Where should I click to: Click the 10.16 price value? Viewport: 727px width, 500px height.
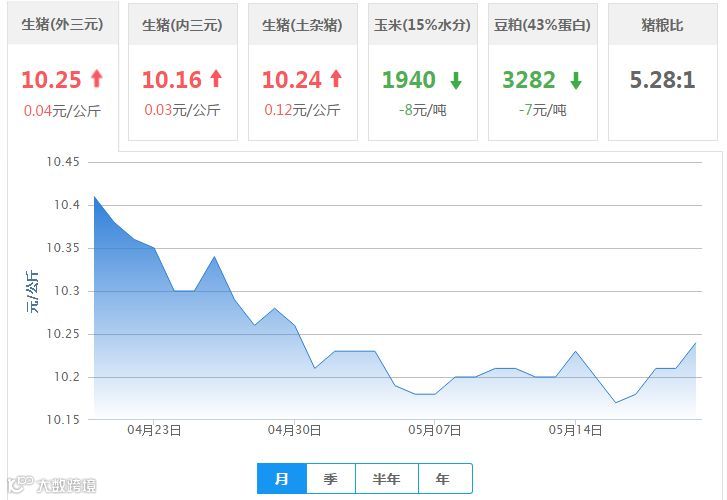point(172,79)
